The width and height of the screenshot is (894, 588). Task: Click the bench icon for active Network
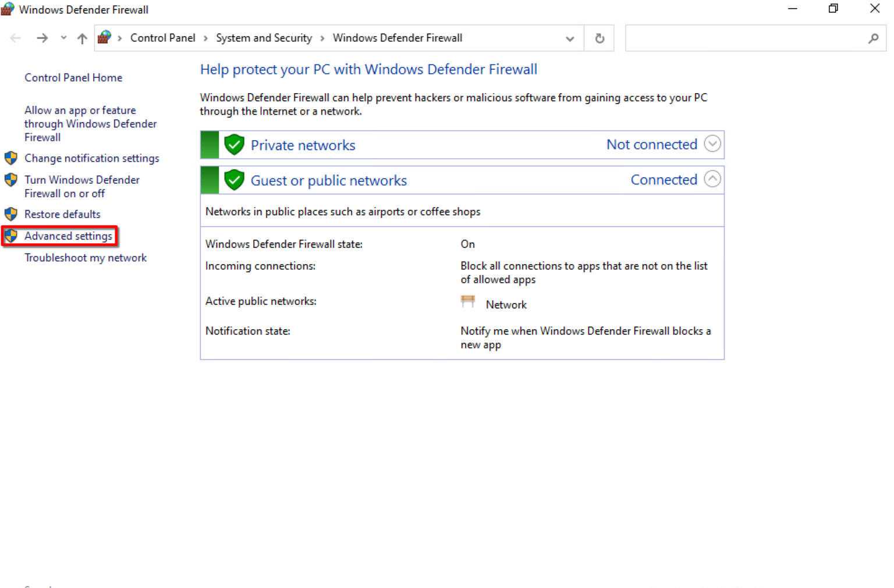[x=468, y=302]
